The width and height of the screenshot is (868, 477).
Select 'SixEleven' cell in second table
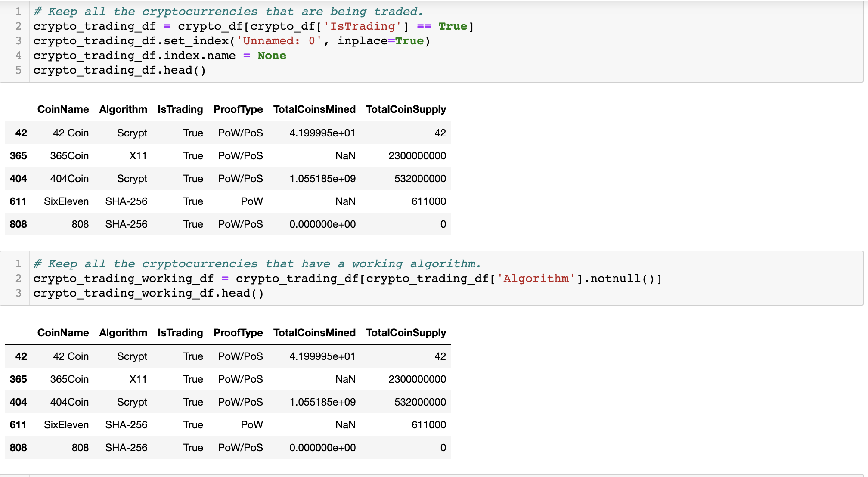(66, 425)
